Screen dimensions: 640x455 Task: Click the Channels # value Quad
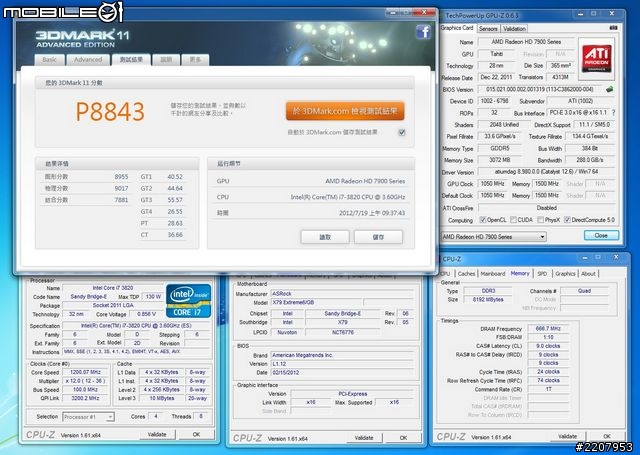coord(584,291)
